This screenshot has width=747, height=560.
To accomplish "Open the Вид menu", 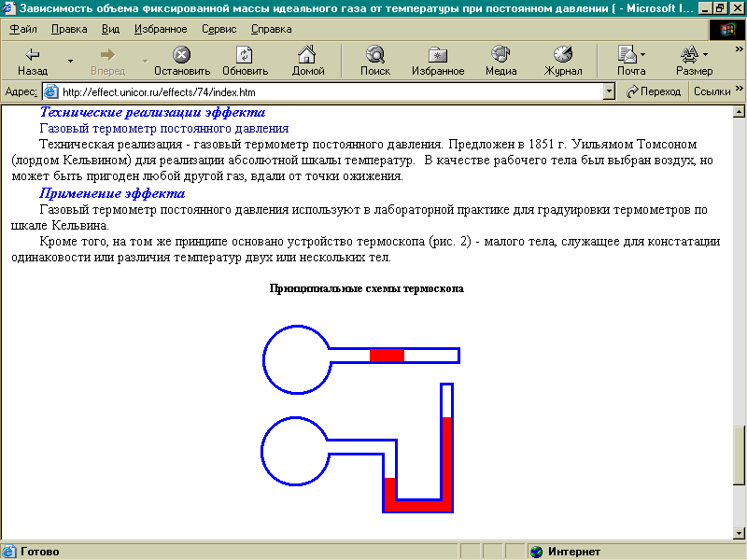I will point(110,29).
